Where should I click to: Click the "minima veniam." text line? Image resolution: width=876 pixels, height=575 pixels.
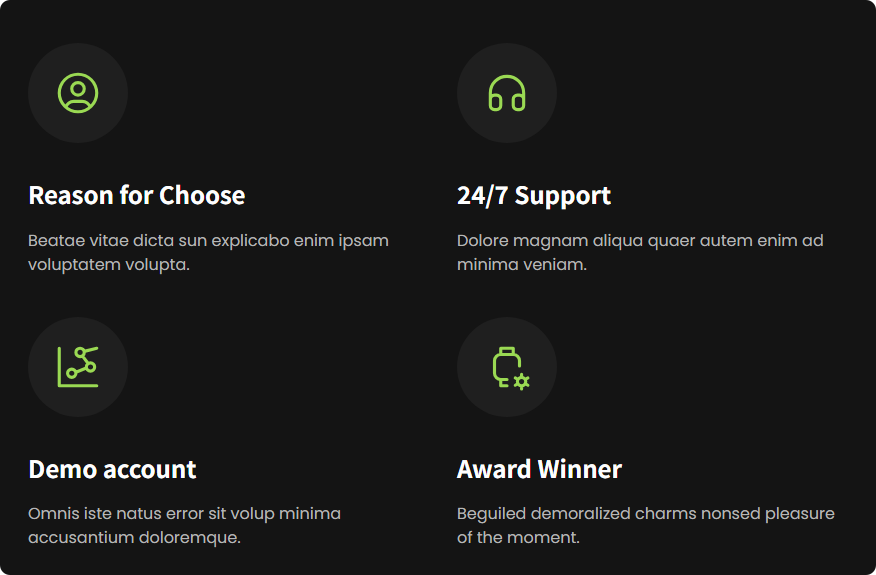tap(521, 265)
